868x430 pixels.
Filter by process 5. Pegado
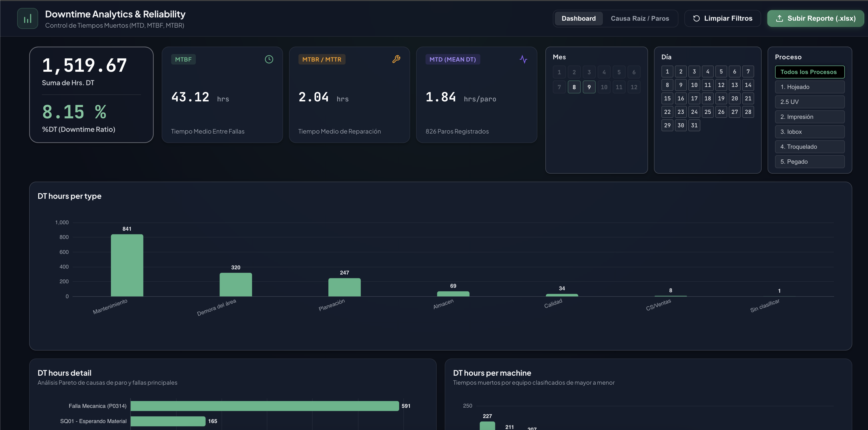click(x=810, y=162)
